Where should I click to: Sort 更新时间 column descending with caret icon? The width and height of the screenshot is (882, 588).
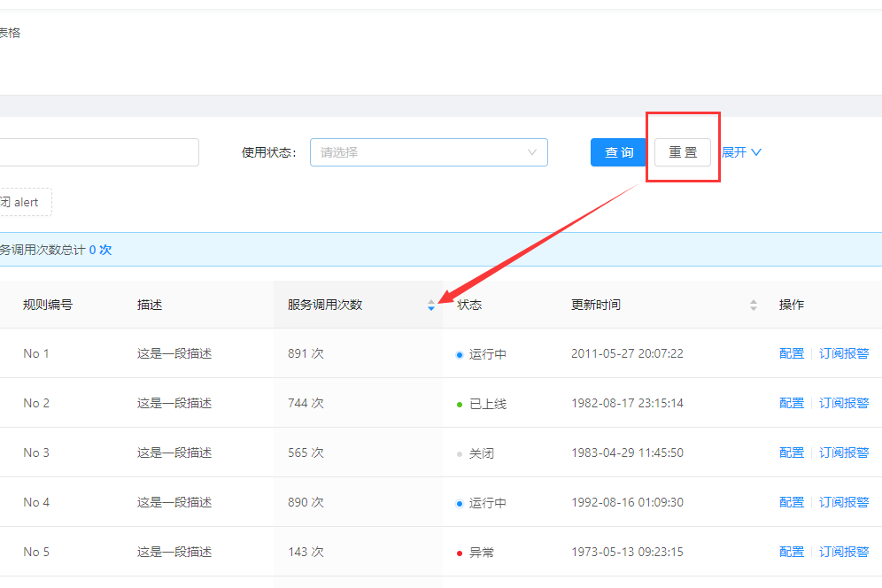pyautogui.click(x=754, y=307)
